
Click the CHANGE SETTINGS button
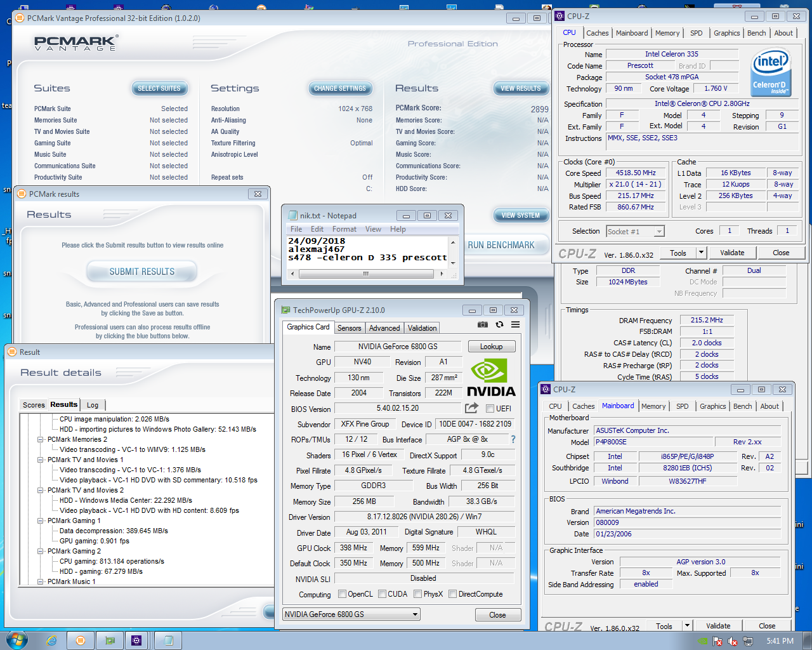(x=340, y=88)
